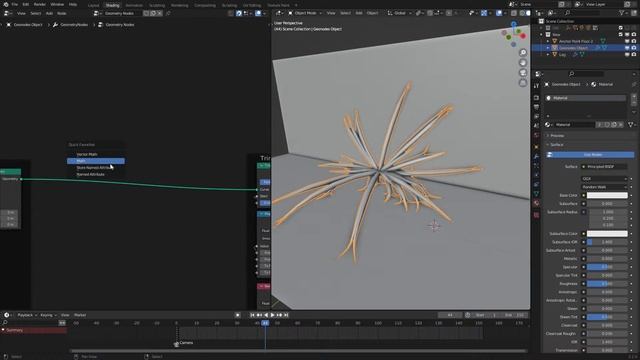Image resolution: width=640 pixels, height=360 pixels.
Task: Collapse the Surface panel header
Action: [x=556, y=144]
